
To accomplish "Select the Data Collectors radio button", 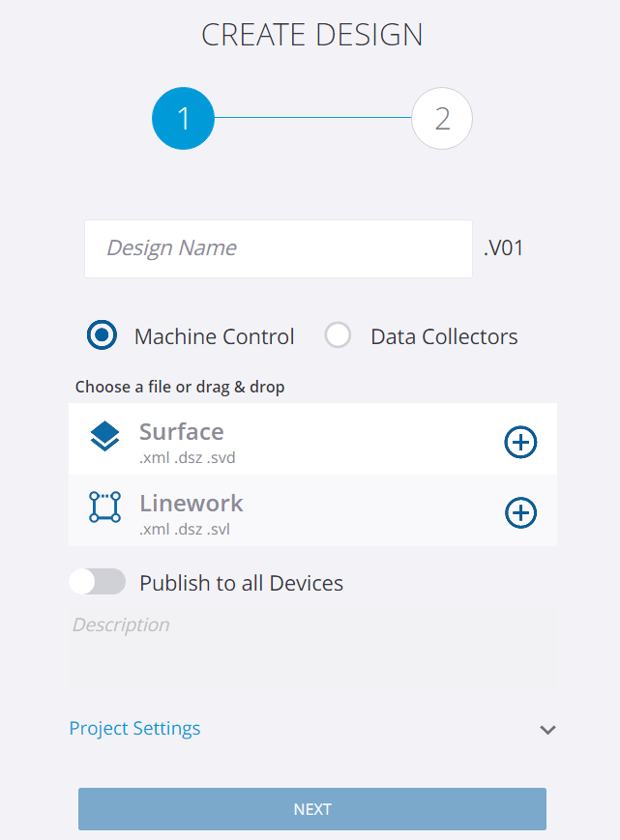I will click(339, 335).
